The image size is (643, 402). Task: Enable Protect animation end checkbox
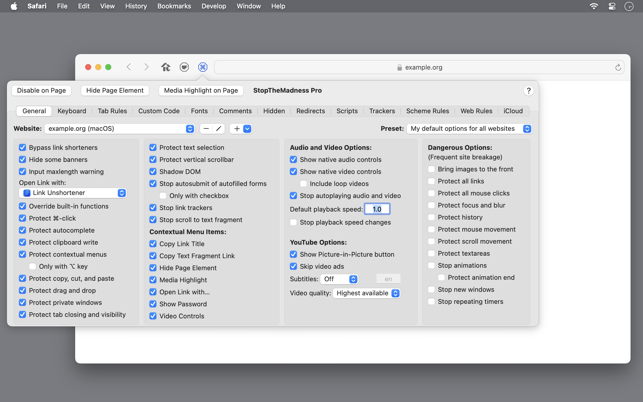pos(441,278)
